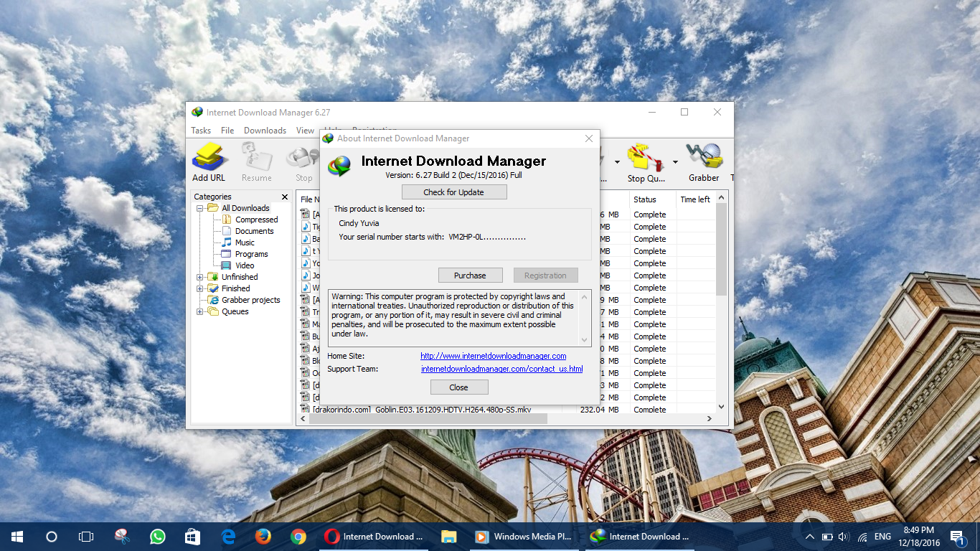Click the ENG language indicator in tray

pos(883,537)
